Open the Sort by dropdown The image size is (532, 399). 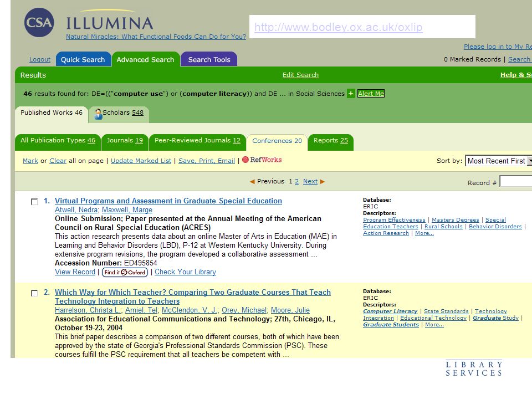tap(498, 161)
